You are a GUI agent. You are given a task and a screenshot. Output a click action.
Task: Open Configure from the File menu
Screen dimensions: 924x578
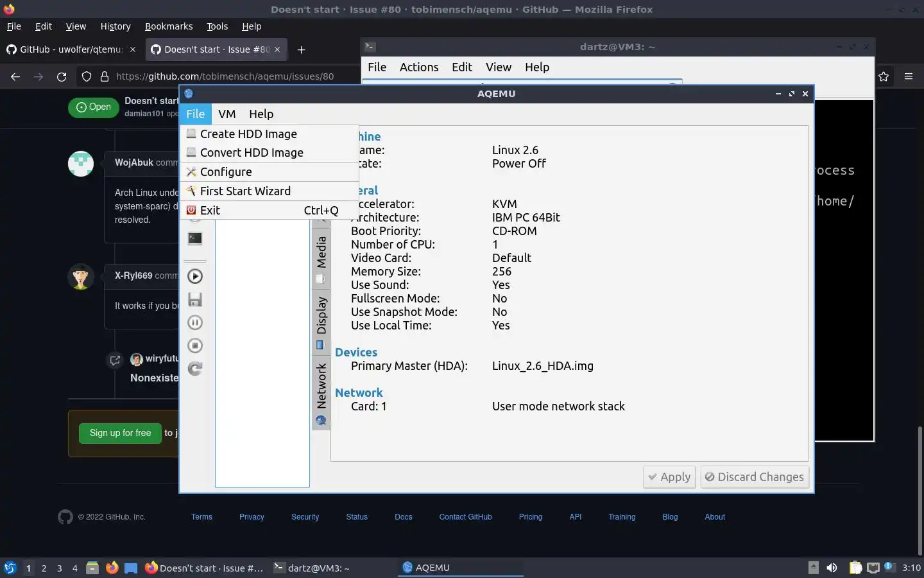(269, 172)
